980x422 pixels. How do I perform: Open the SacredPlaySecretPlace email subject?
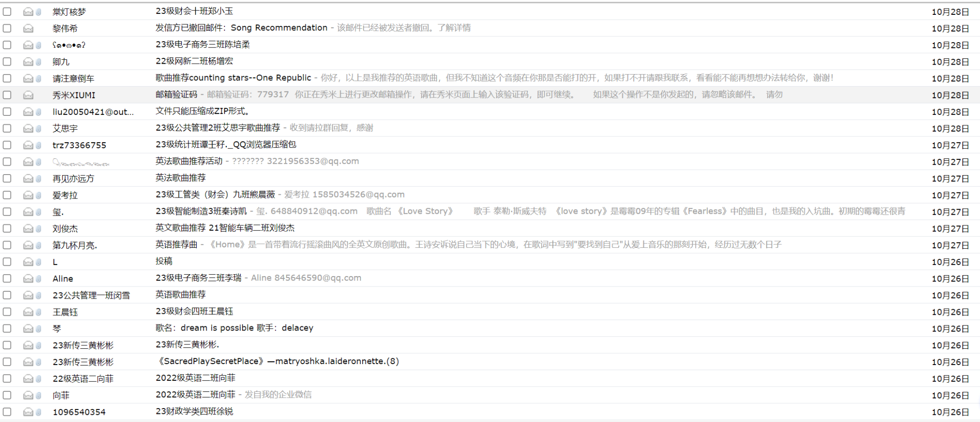pyautogui.click(x=277, y=362)
